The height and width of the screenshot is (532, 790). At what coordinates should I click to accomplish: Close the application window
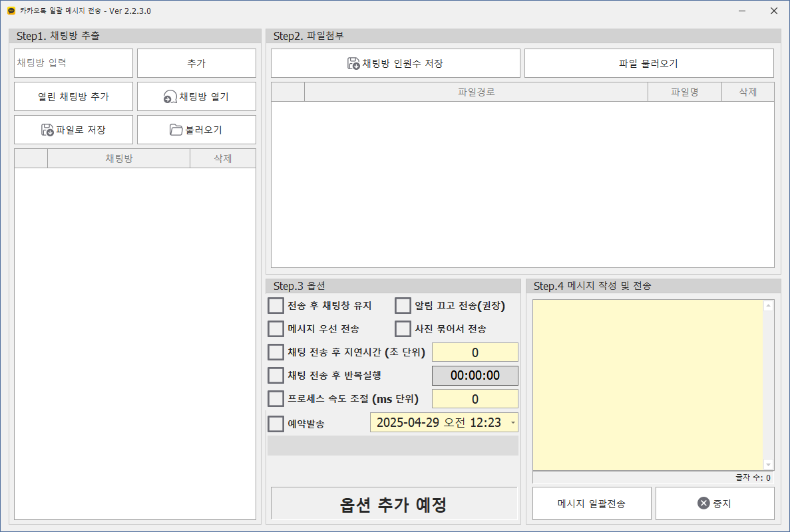pos(774,11)
